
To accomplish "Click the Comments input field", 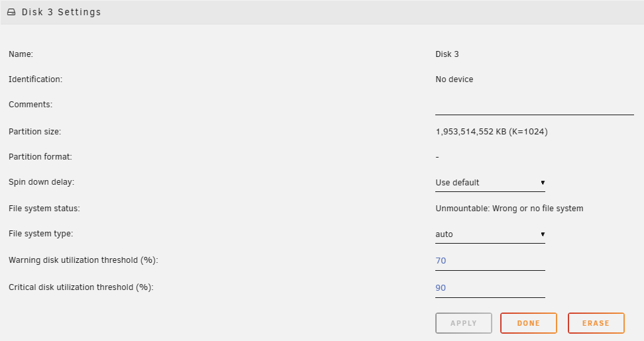I will [x=534, y=107].
